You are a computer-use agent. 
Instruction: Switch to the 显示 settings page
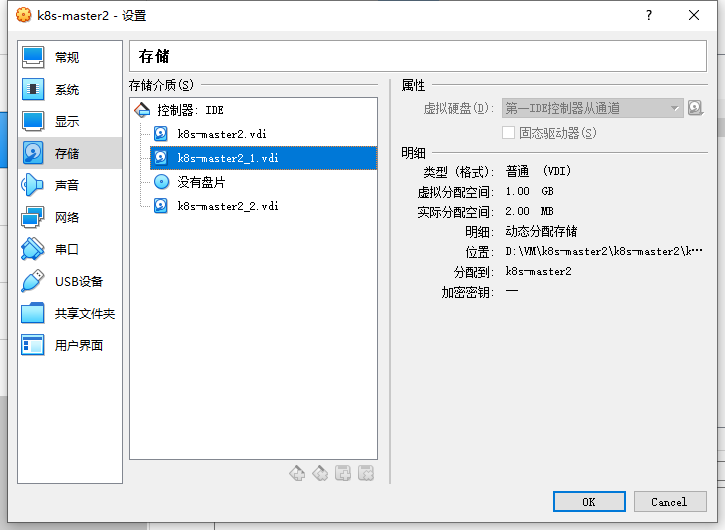click(x=70, y=121)
